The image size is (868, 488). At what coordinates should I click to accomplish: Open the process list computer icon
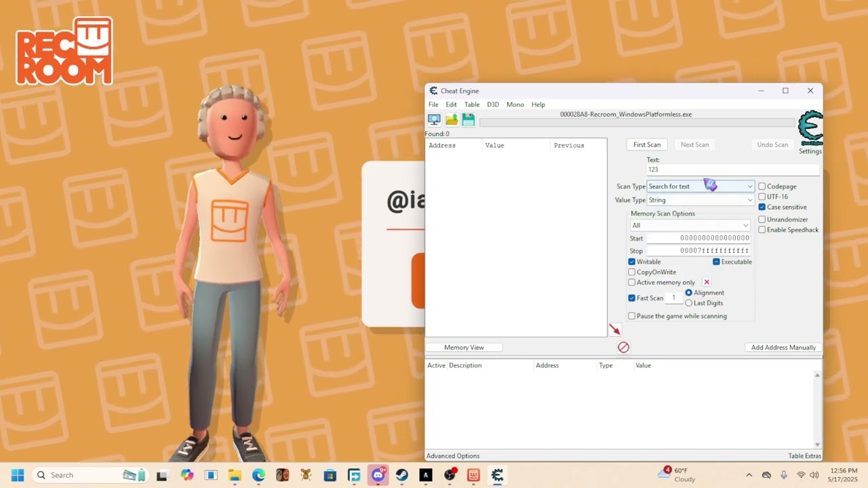point(434,120)
